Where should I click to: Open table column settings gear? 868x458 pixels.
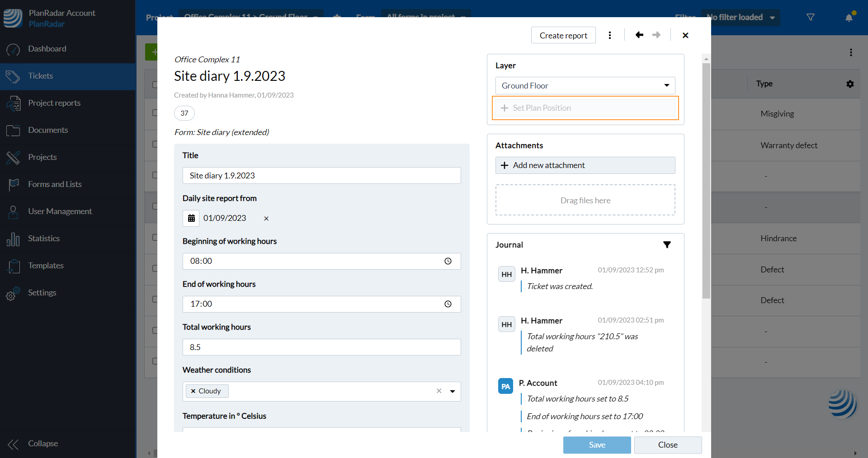tap(850, 84)
